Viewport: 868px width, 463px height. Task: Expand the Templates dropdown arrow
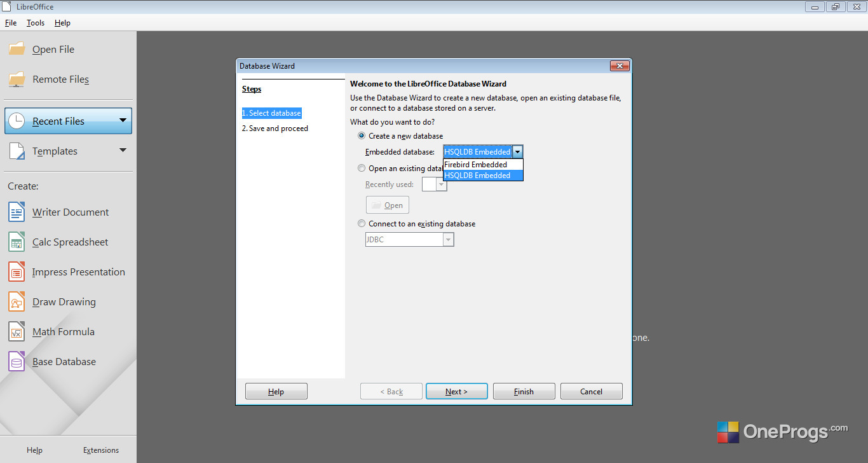click(x=123, y=150)
